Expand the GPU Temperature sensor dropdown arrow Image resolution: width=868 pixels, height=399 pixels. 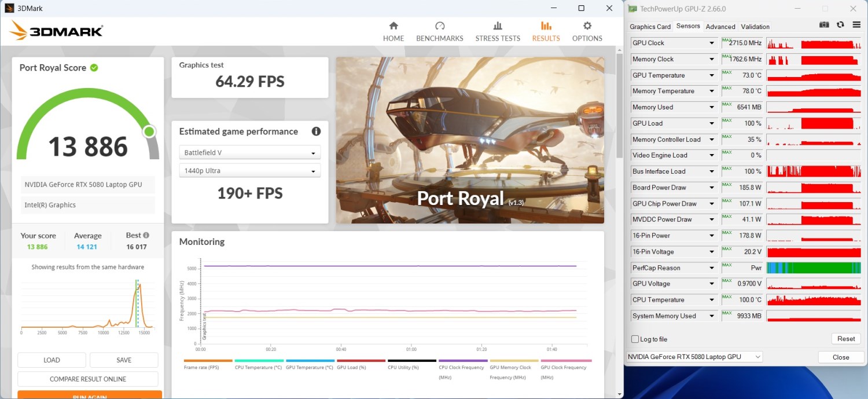point(712,75)
